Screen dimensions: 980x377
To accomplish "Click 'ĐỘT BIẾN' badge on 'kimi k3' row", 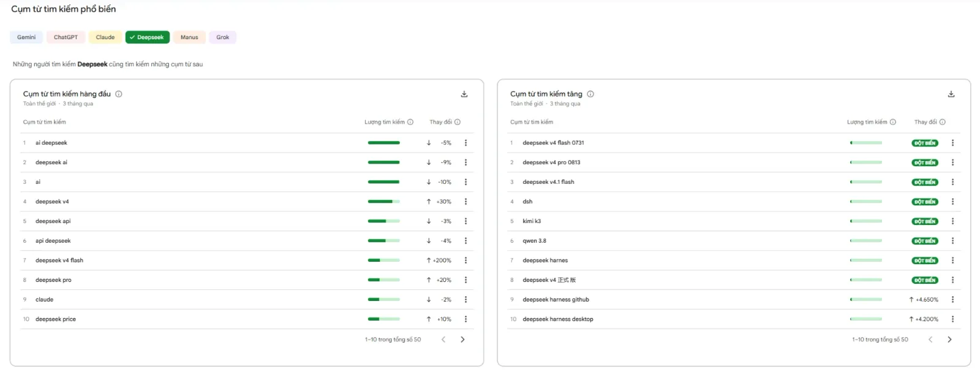I will click(925, 221).
